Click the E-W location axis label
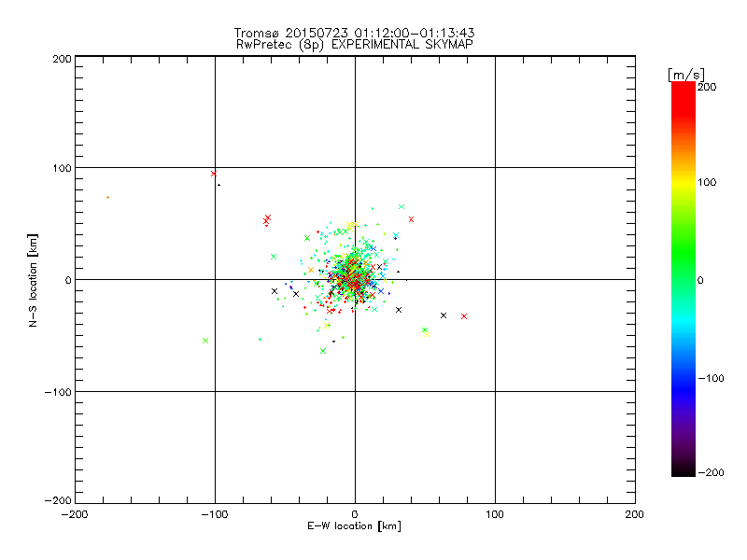This screenshot has height=560, width=747. click(x=355, y=525)
